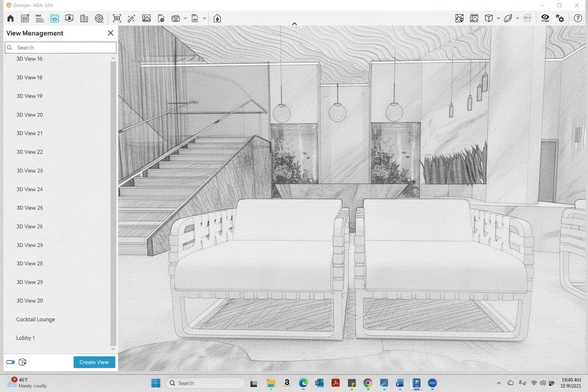
Task: Collapse the toolbar using the top chevron
Action: click(294, 24)
